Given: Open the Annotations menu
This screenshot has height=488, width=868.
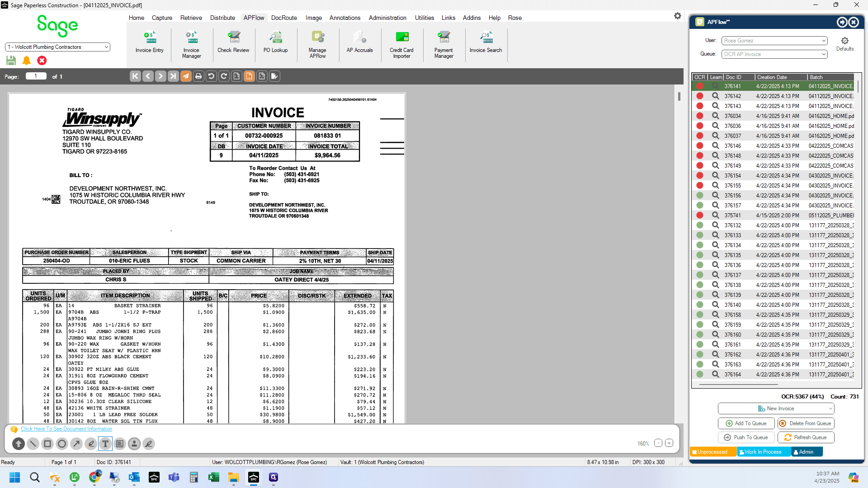Looking at the screenshot, I should point(345,18).
